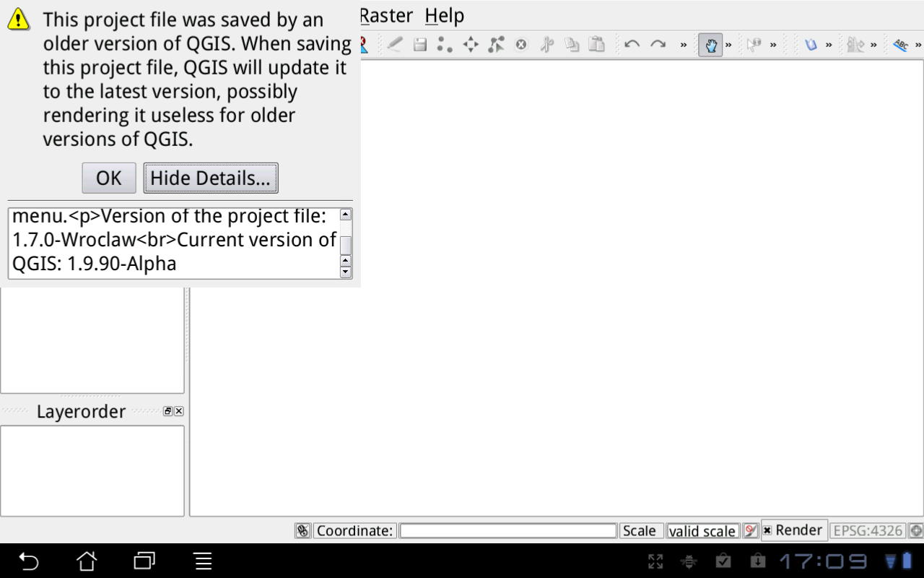The width and height of the screenshot is (924, 578).
Task: Click the Hide Details... button
Action: [x=211, y=178]
